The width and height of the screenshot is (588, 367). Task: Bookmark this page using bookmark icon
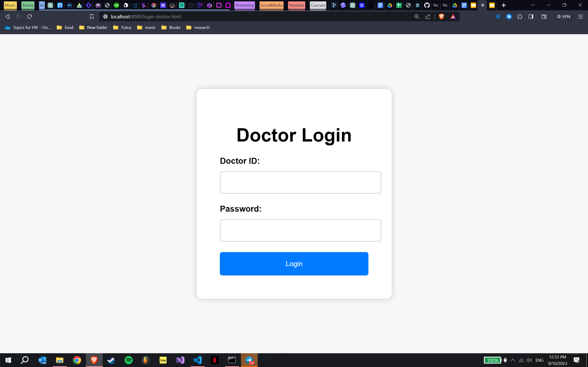(x=92, y=17)
